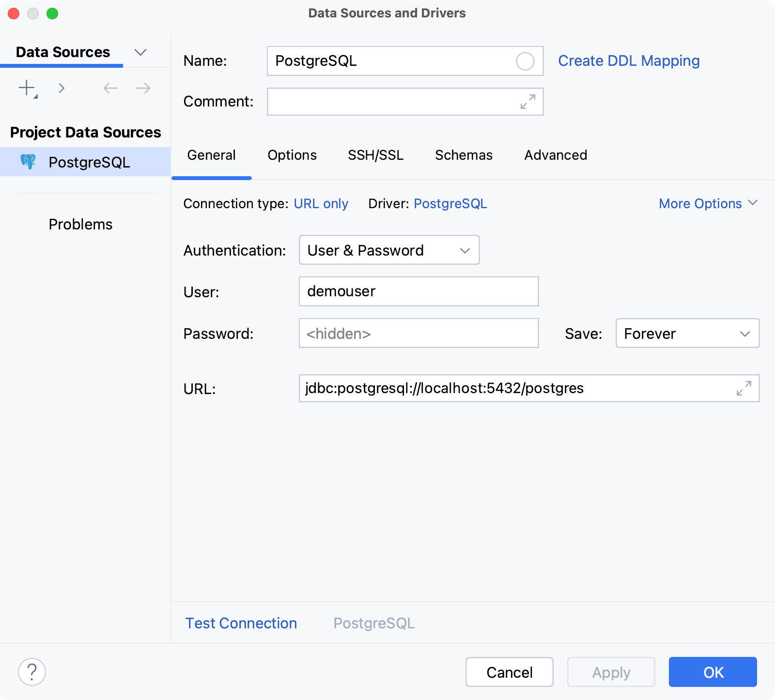The image size is (775, 700).
Task: Open the help question mark icon
Action: click(x=32, y=671)
